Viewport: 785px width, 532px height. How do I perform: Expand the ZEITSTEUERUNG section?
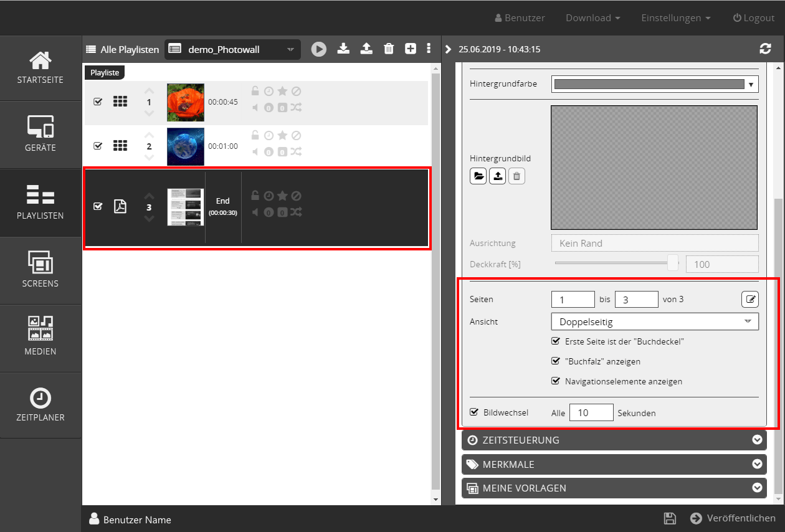point(614,440)
